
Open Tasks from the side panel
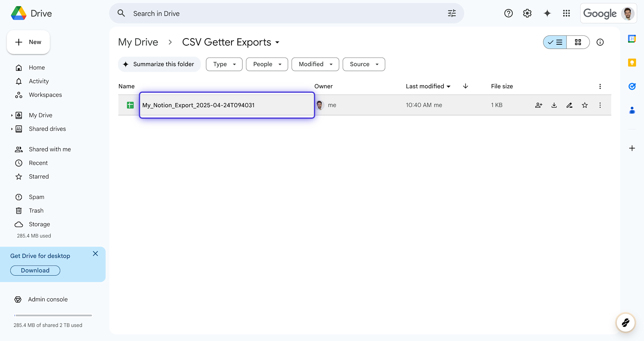coord(632,86)
